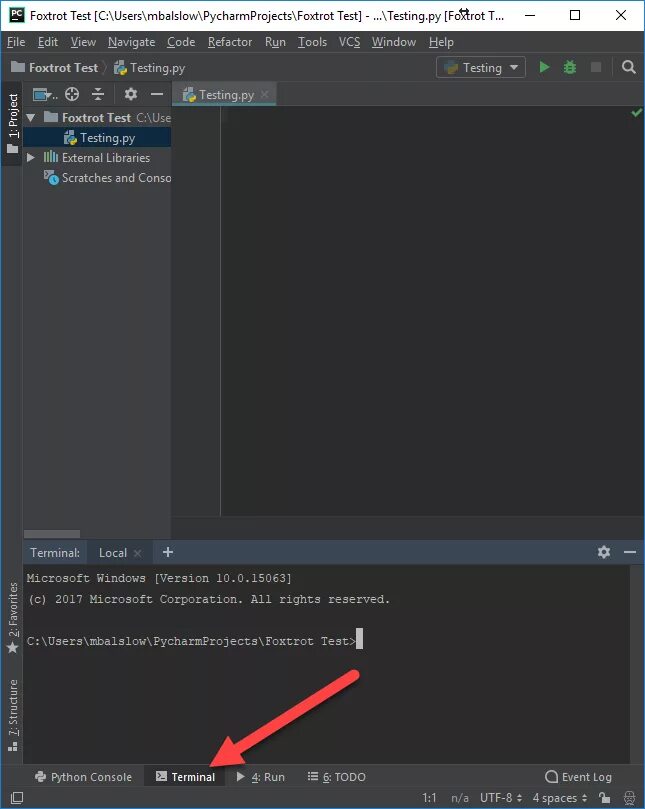Click the project view selector icon
This screenshot has height=809, width=645.
[x=44, y=94]
